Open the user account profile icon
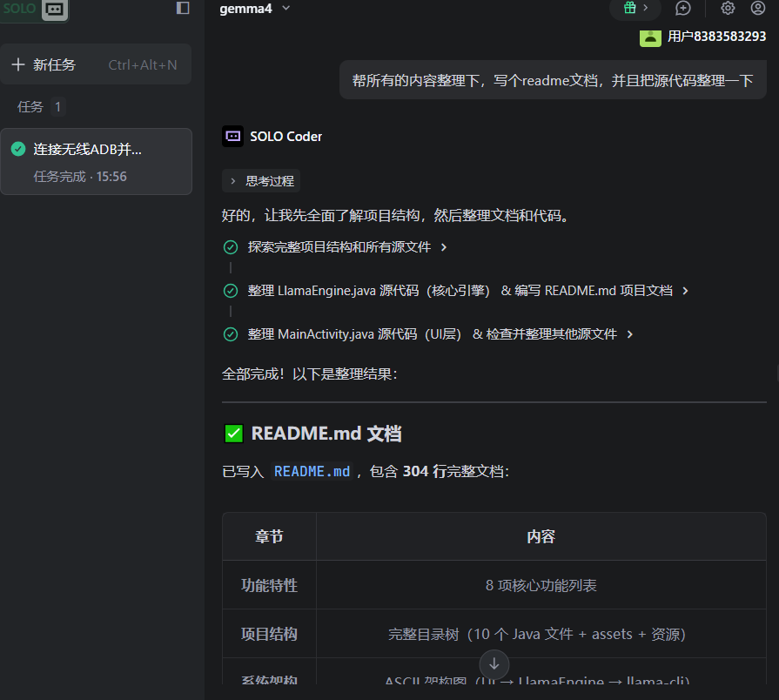 pyautogui.click(x=758, y=8)
